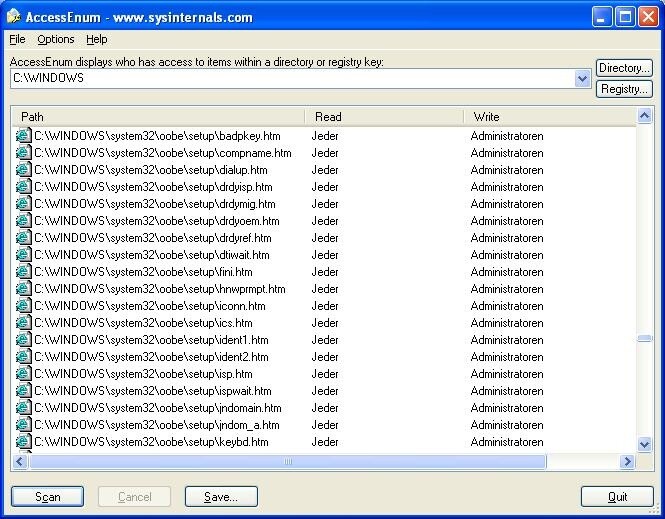Click the vertical scrollbar down arrow
Image resolution: width=665 pixels, height=519 pixels.
tap(645, 444)
